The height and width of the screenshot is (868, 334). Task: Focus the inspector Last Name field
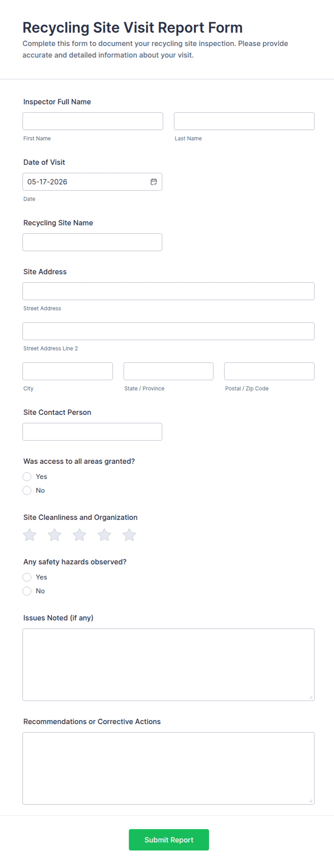[244, 121]
